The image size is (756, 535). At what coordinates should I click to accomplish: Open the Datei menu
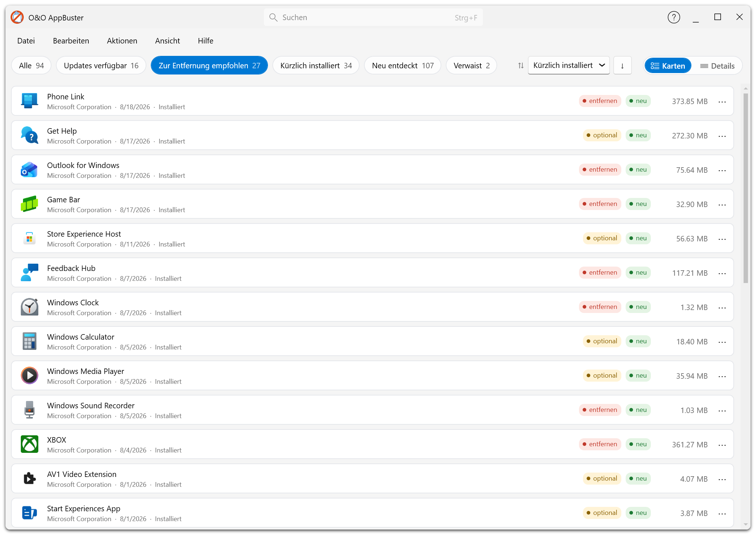(26, 41)
